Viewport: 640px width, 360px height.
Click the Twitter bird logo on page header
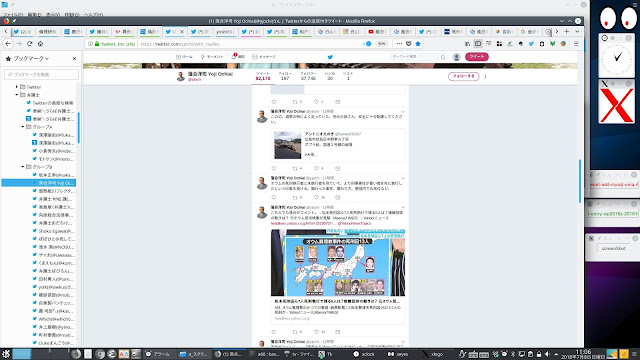coord(330,57)
